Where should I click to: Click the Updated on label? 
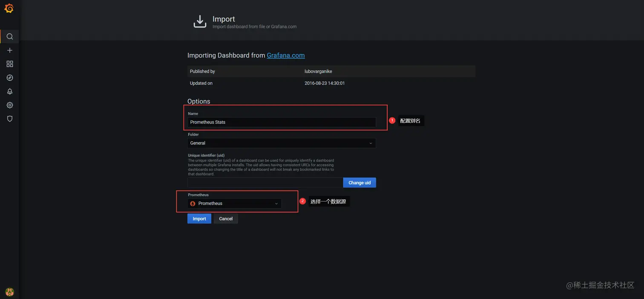point(201,83)
